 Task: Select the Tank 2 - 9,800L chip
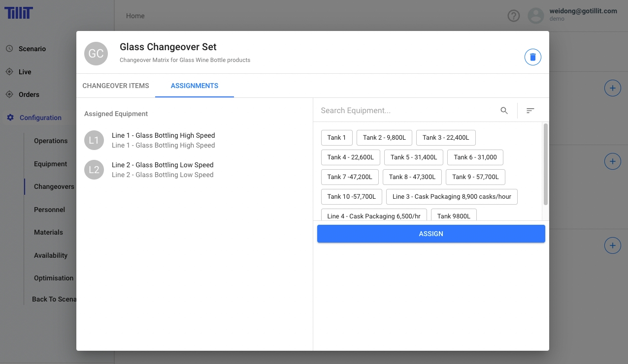pyautogui.click(x=384, y=138)
